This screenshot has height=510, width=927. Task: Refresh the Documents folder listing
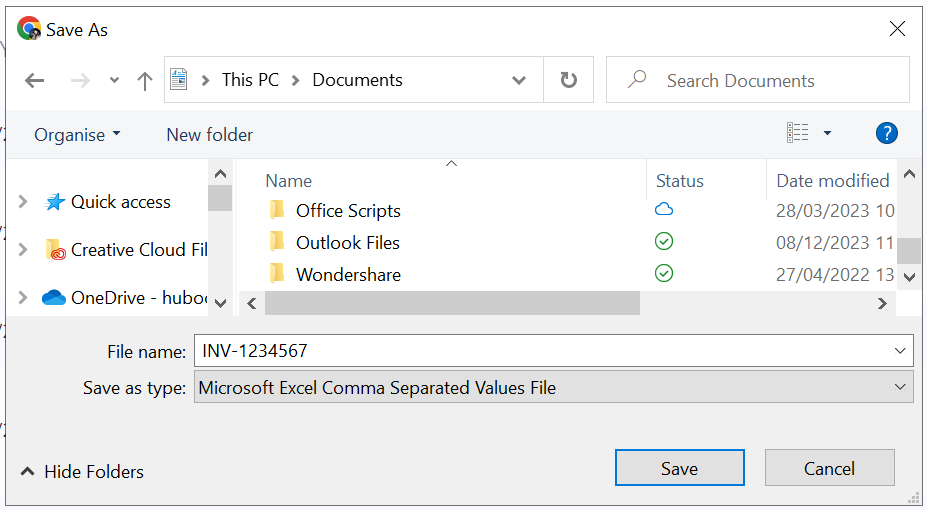pyautogui.click(x=568, y=80)
